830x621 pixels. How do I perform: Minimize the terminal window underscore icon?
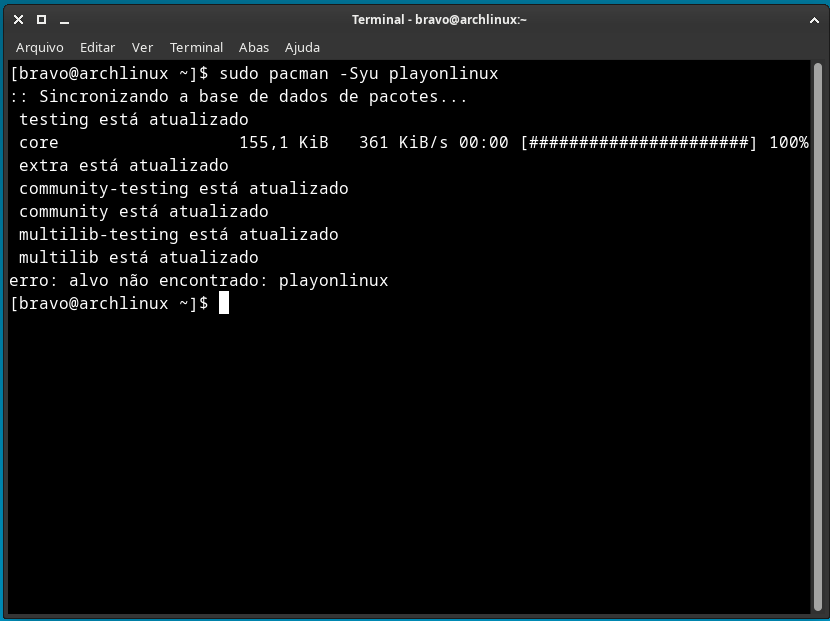65,23
